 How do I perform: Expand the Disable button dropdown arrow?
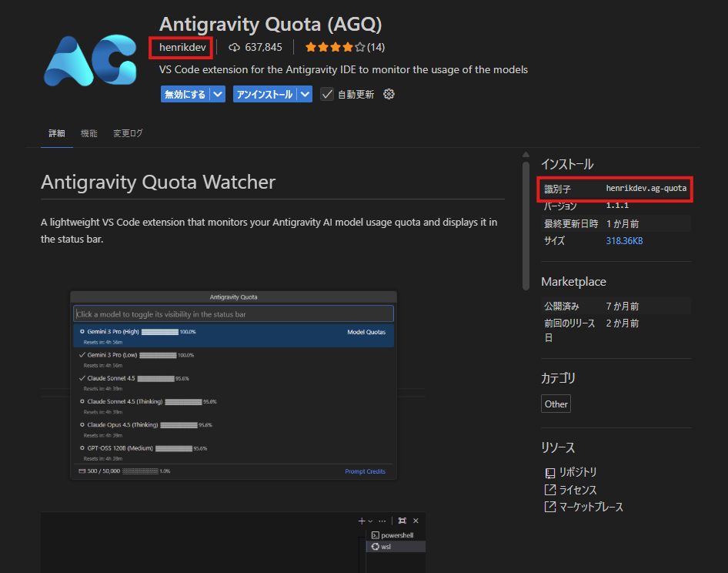point(218,94)
